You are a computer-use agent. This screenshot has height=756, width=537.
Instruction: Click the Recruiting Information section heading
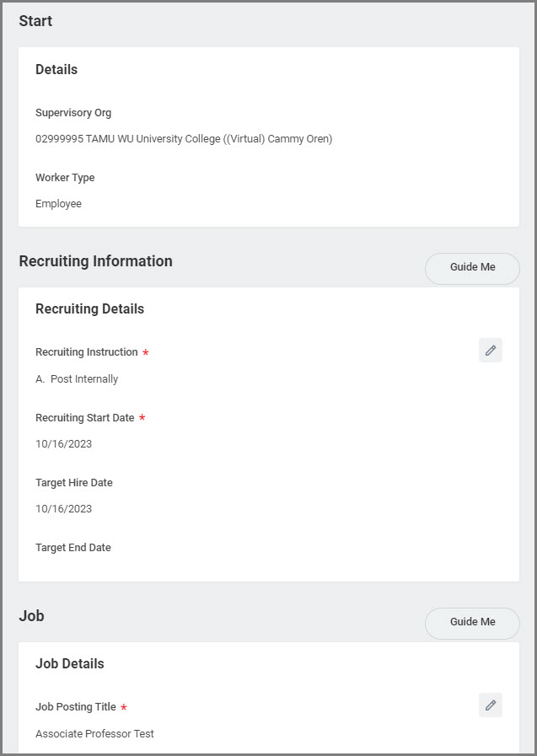point(95,261)
